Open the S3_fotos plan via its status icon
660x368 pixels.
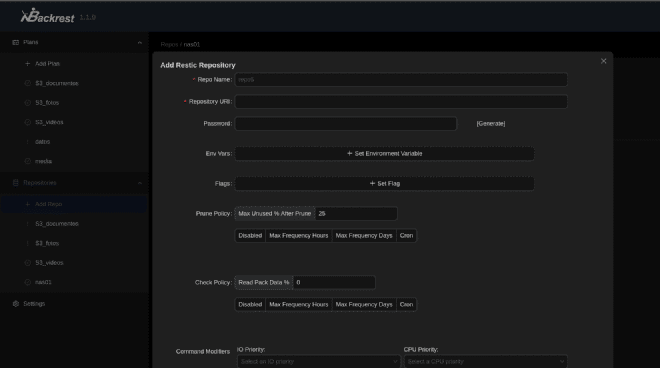coord(28,103)
